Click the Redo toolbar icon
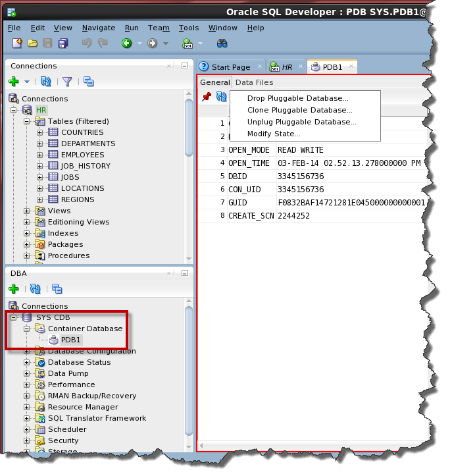Viewport: 450px width, 476px height. coord(103,43)
